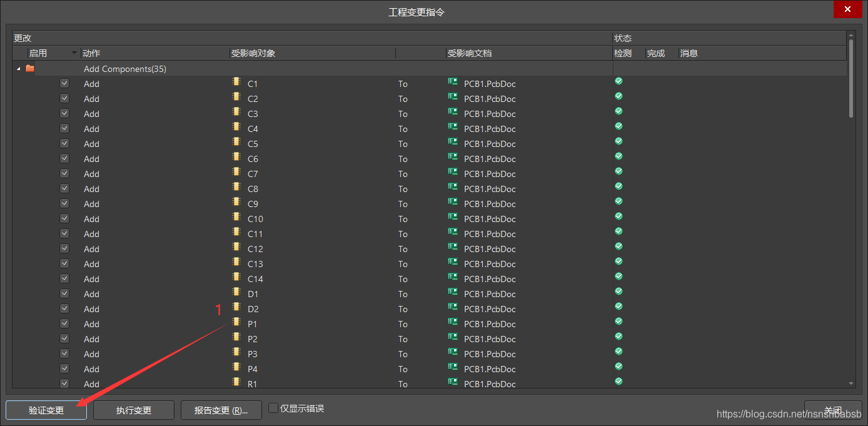Image resolution: width=868 pixels, height=426 pixels.
Task: Click the component icon beside C5
Action: pyautogui.click(x=236, y=142)
